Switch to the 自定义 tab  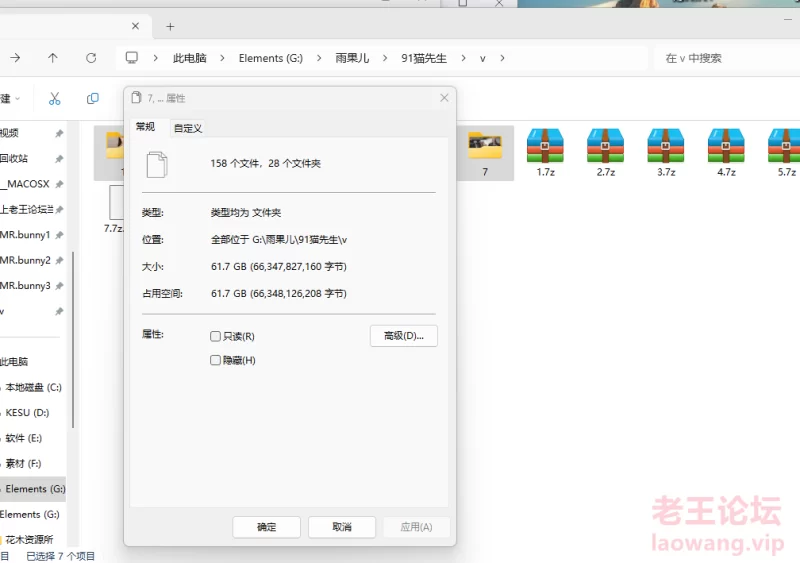(188, 128)
